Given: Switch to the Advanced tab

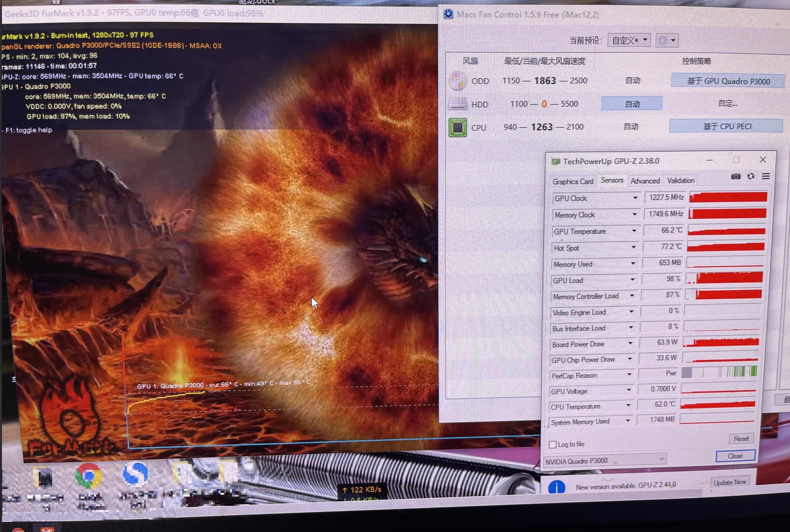Looking at the screenshot, I should [x=645, y=181].
